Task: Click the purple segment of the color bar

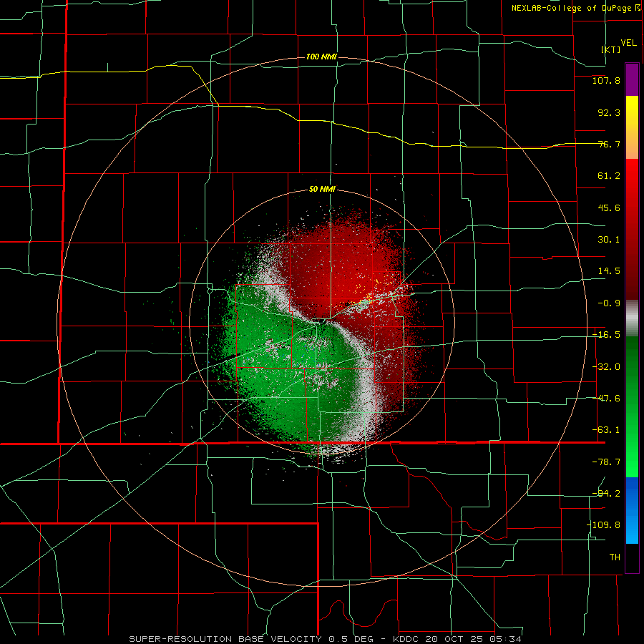Action: point(632,79)
